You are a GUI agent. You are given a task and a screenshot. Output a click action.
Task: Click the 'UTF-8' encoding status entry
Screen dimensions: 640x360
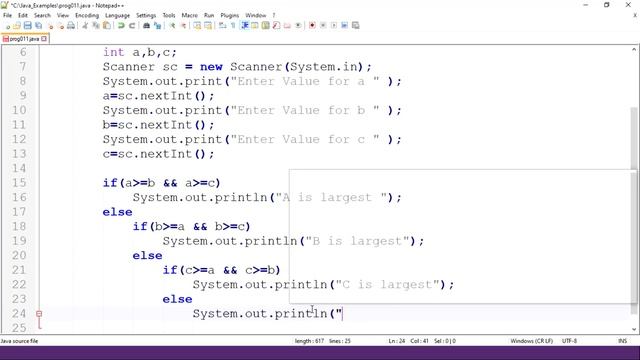click(569, 341)
